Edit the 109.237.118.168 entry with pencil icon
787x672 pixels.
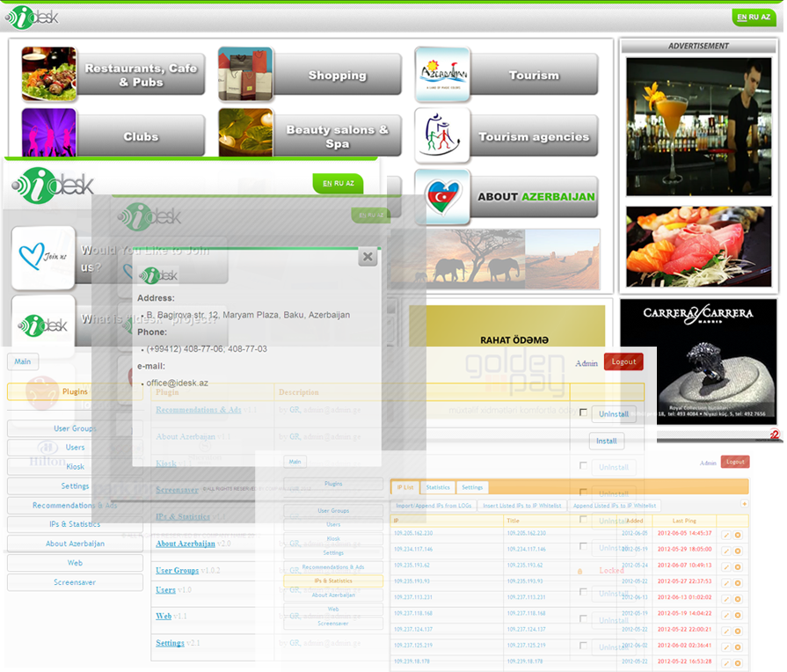(x=726, y=615)
